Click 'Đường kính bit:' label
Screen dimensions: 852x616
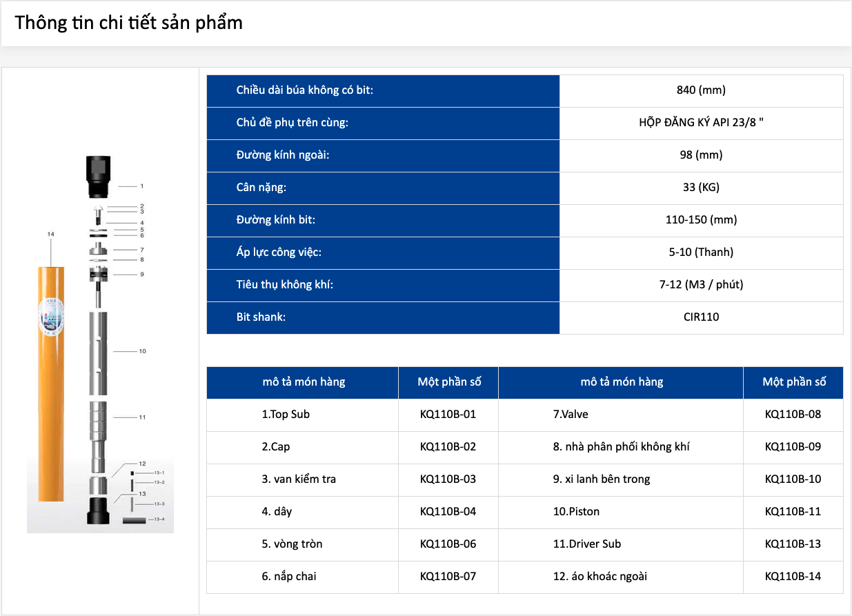(x=276, y=220)
